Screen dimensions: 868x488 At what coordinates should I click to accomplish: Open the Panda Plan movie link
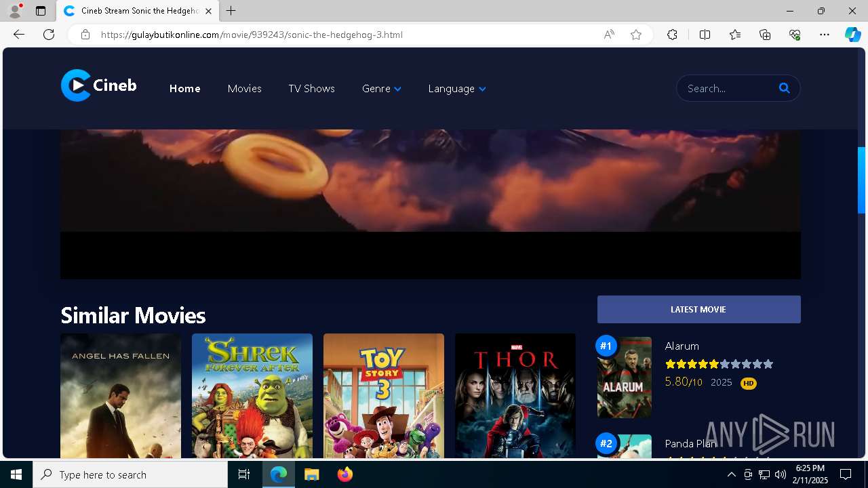tap(691, 444)
